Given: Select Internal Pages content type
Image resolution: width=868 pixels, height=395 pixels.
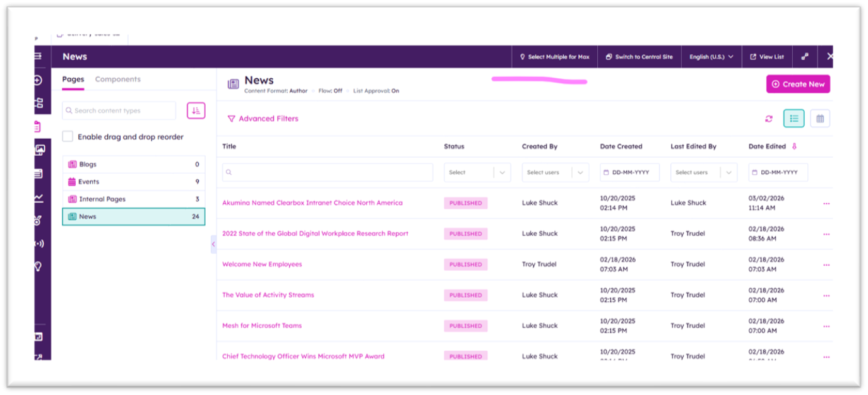Looking at the screenshot, I should tap(134, 199).
